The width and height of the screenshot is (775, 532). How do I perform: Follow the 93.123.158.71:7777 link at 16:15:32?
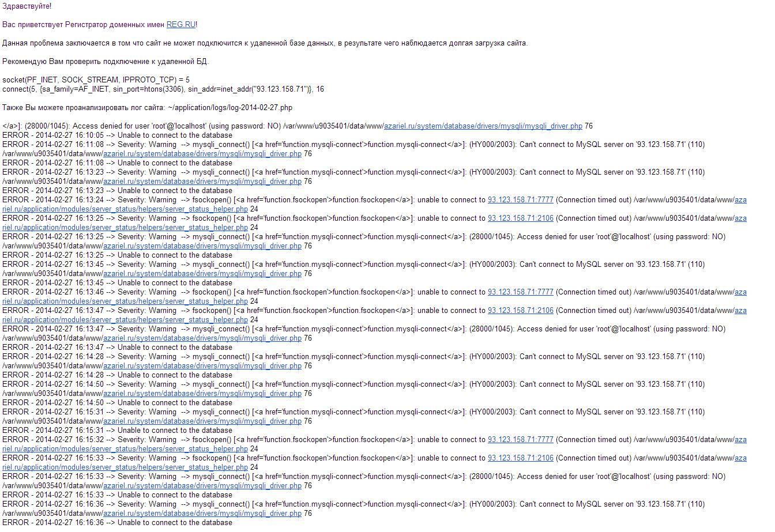click(521, 440)
